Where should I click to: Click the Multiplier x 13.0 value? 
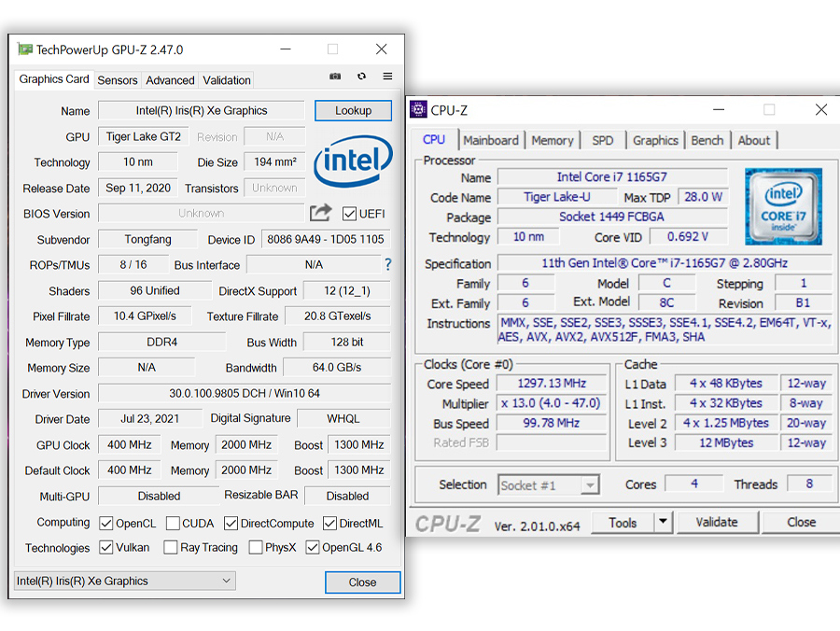(552, 403)
